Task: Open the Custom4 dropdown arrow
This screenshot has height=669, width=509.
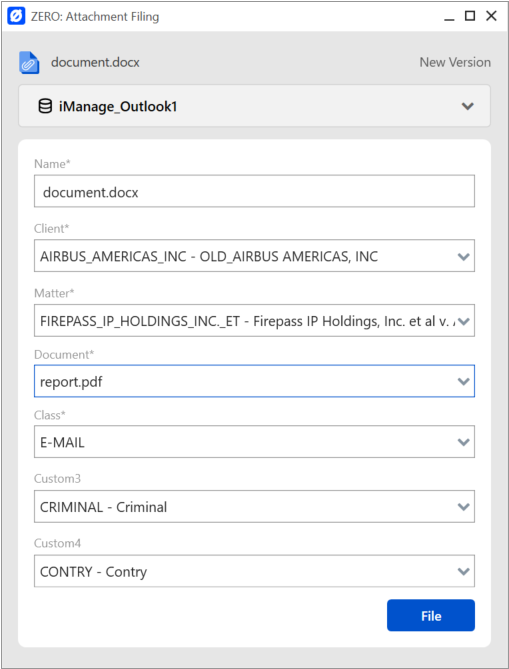Action: [463, 571]
